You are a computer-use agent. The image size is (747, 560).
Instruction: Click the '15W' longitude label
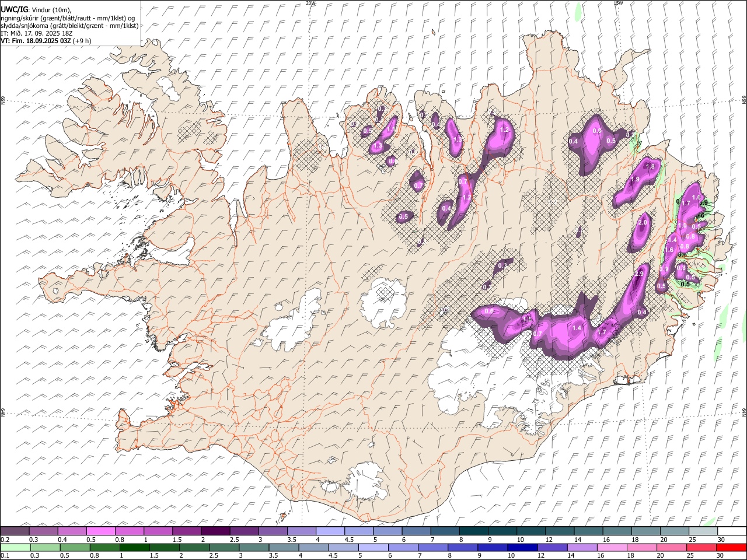(x=618, y=3)
